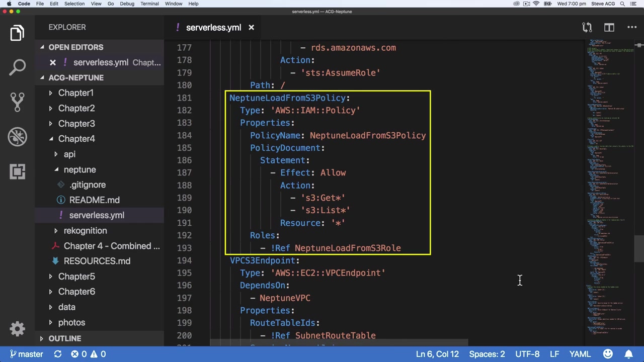Screen dimensions: 644x362
Task: Open the Debug view in activity bar
Action: coord(17,137)
